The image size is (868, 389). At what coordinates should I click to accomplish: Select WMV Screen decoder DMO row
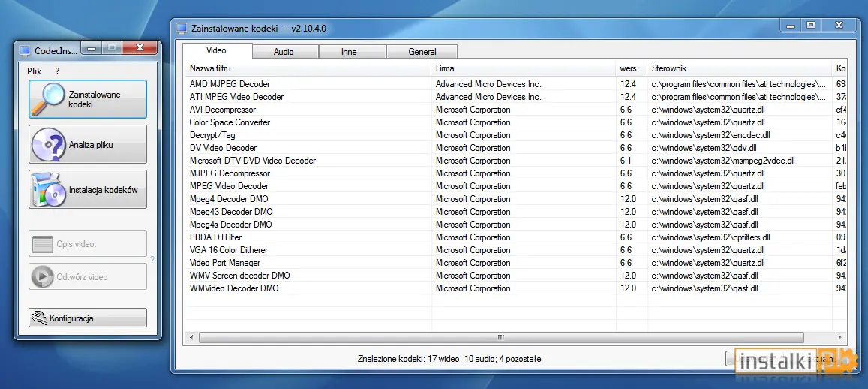point(516,276)
